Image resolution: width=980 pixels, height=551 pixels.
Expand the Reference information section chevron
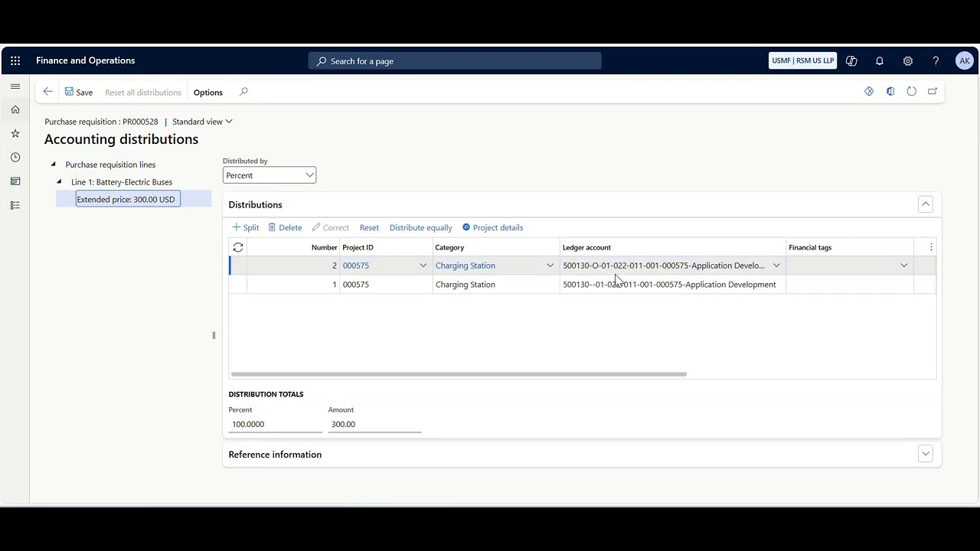(x=926, y=454)
